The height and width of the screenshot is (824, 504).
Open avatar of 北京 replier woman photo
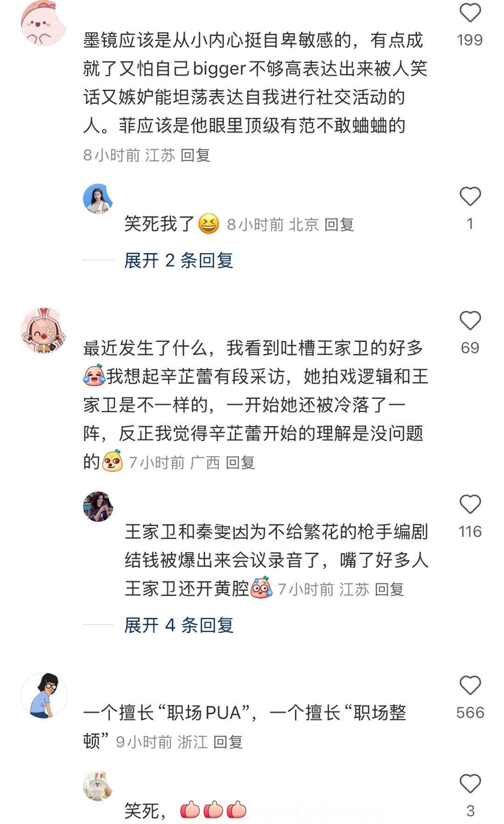click(x=98, y=199)
